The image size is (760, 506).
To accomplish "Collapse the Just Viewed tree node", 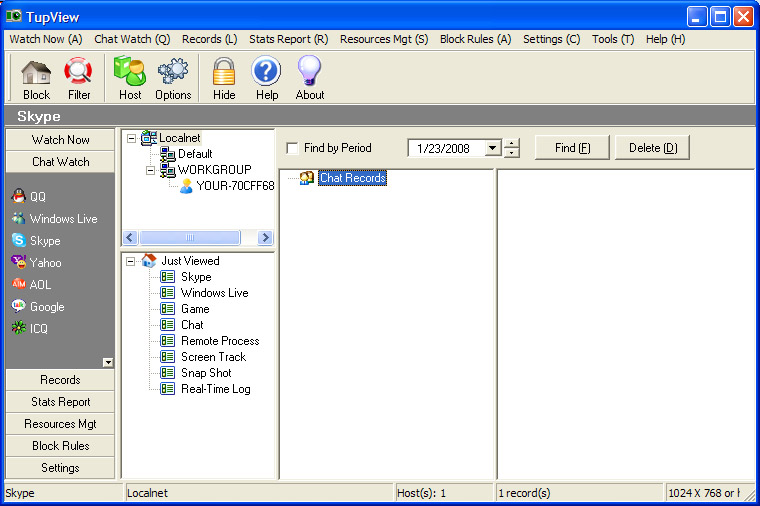I will pos(130,261).
